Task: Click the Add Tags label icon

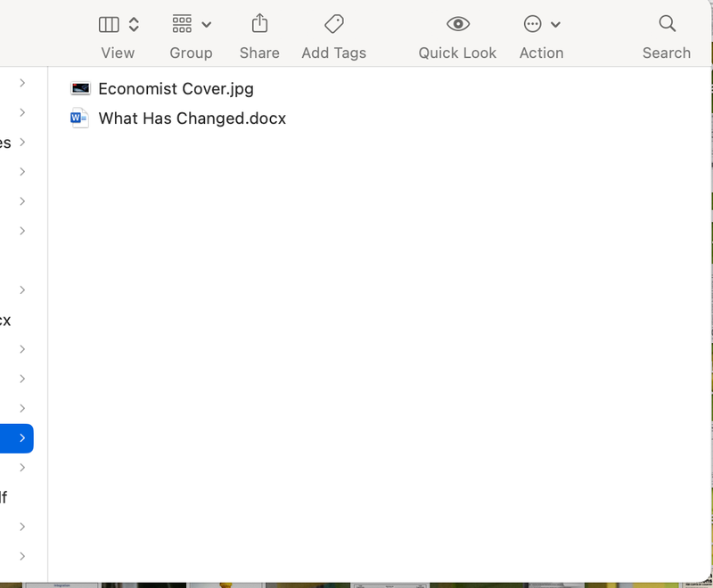Action: (333, 24)
